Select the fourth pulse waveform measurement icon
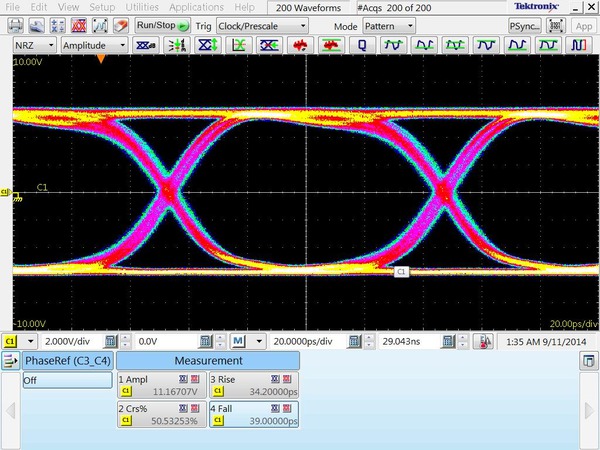 (x=486, y=45)
